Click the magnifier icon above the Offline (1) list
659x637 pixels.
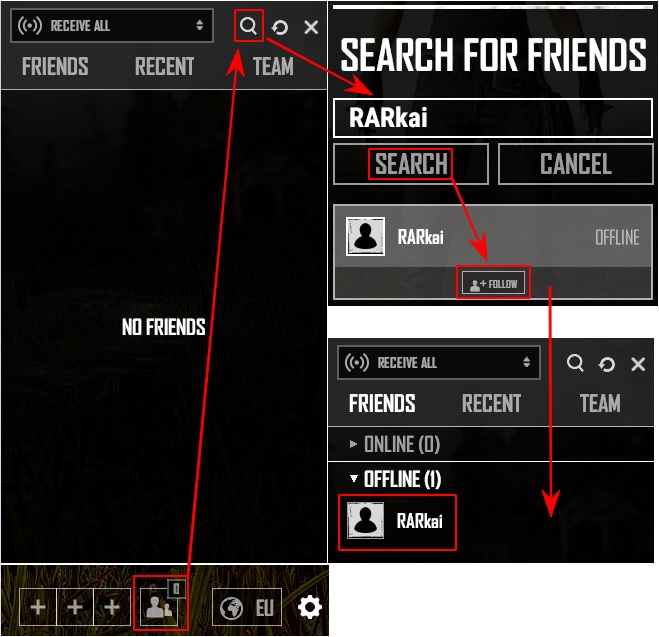point(575,363)
